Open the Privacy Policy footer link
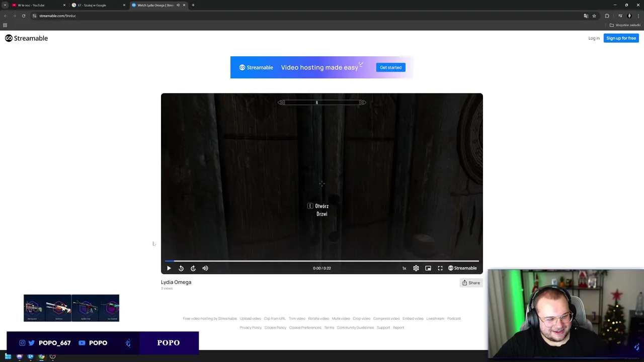 (x=251, y=327)
